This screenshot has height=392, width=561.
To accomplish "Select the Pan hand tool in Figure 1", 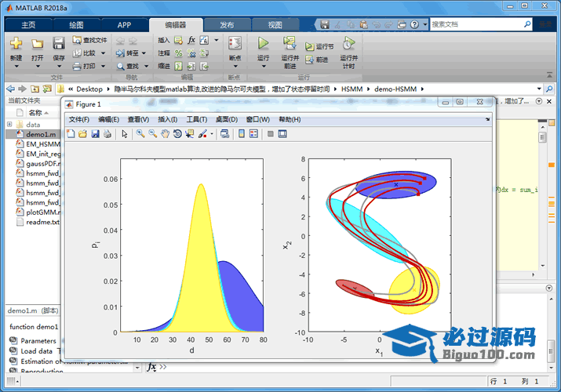I will click(x=165, y=133).
